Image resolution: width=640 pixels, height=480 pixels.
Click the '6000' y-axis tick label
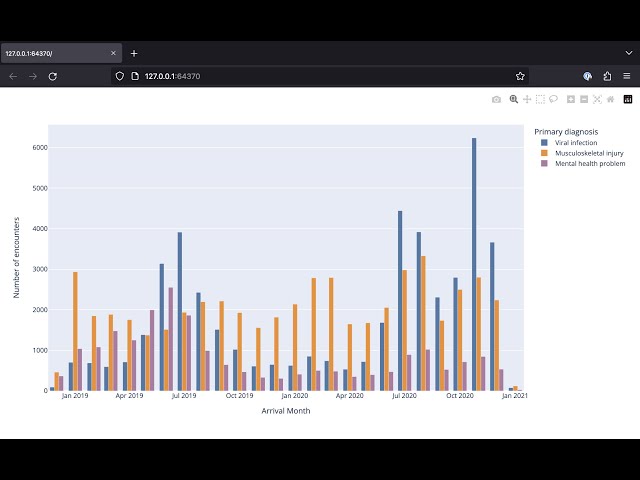point(40,148)
